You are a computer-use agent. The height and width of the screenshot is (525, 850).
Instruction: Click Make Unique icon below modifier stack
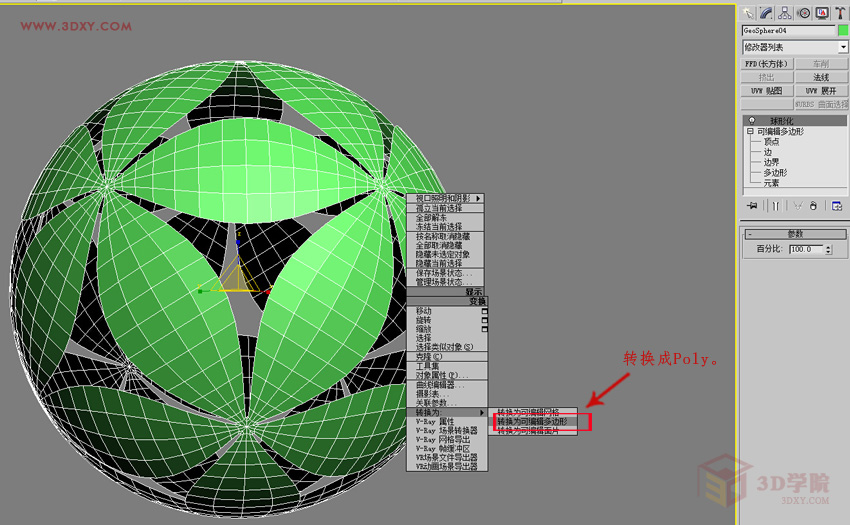coord(797,206)
